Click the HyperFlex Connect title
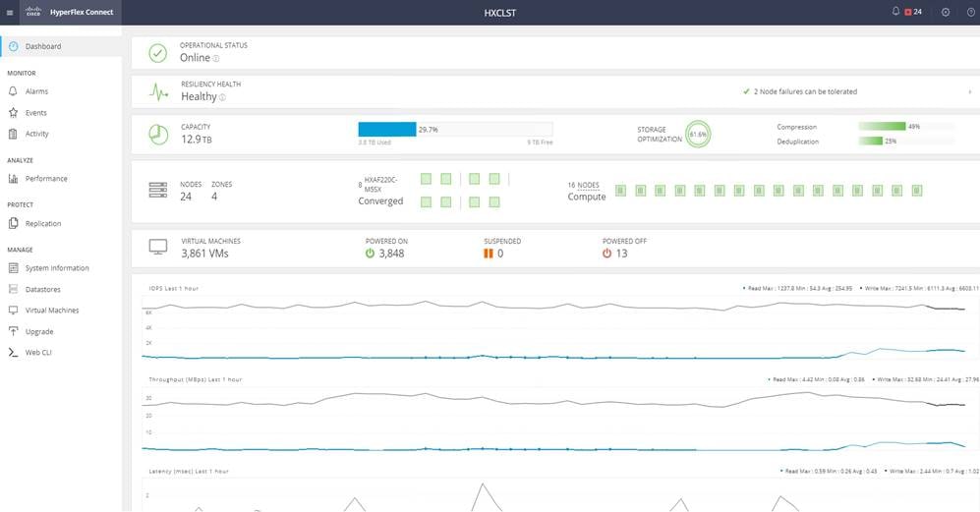 pos(82,12)
